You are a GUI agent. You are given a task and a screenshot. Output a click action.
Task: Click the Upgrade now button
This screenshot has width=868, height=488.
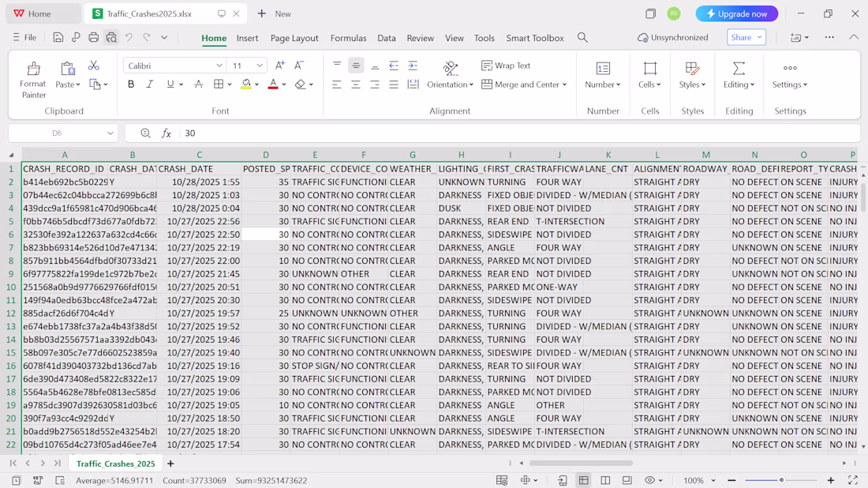coord(737,14)
